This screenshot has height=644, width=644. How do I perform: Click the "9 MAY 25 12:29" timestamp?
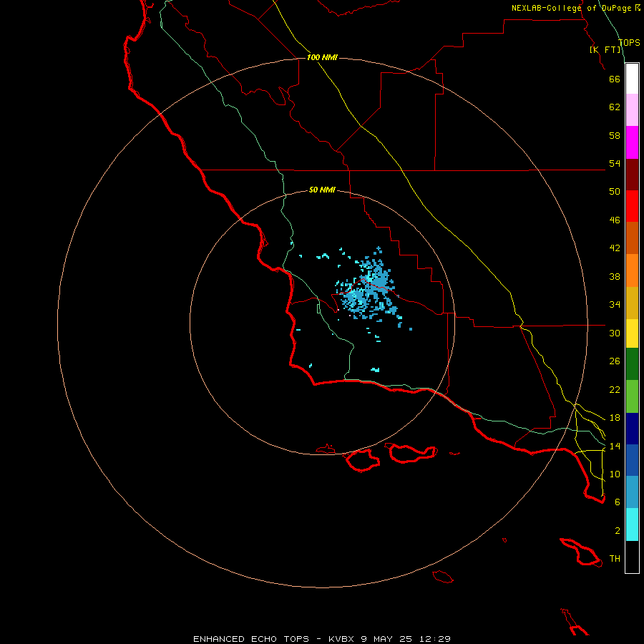[x=406, y=639]
